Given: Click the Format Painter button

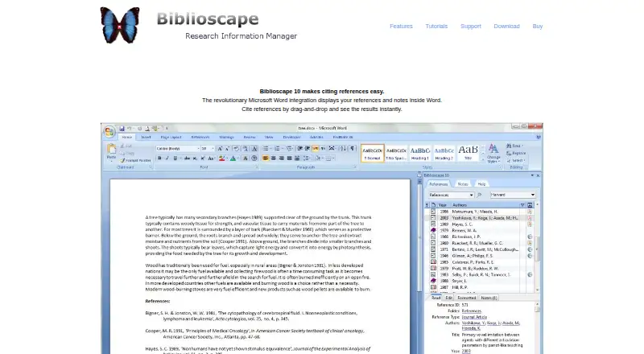Looking at the screenshot, I should coord(135,160).
